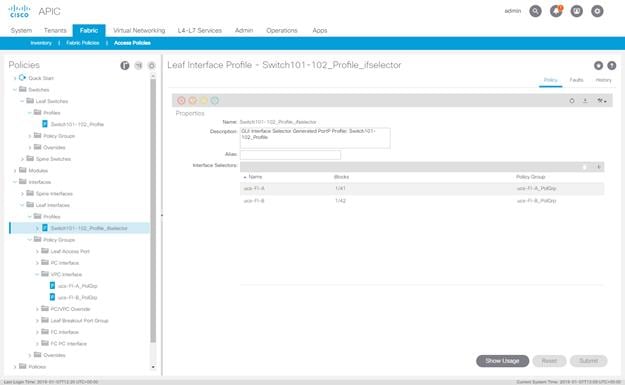Open the Apps menu
Screen dimensions: 625x385
pyautogui.click(x=320, y=30)
